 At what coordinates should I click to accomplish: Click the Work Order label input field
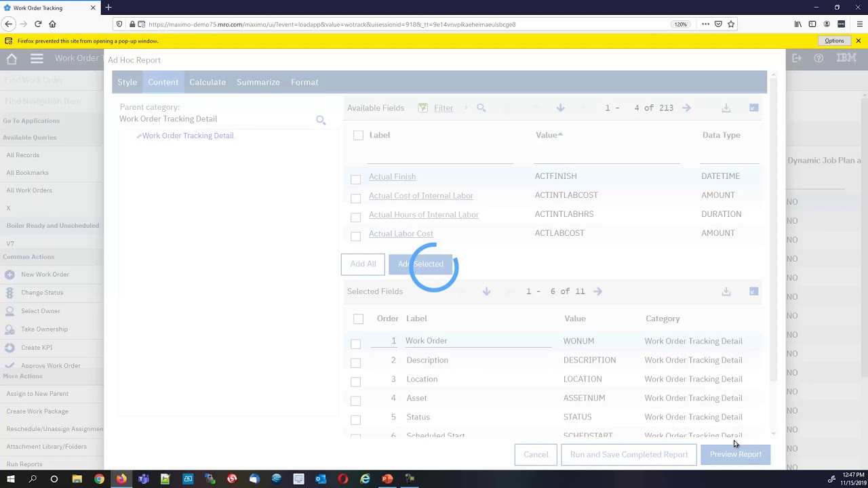[x=478, y=341]
